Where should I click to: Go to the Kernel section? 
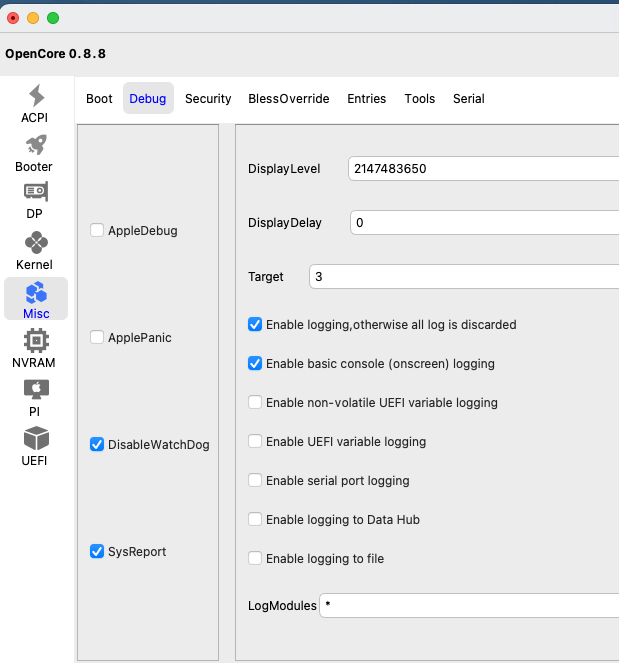click(36, 251)
